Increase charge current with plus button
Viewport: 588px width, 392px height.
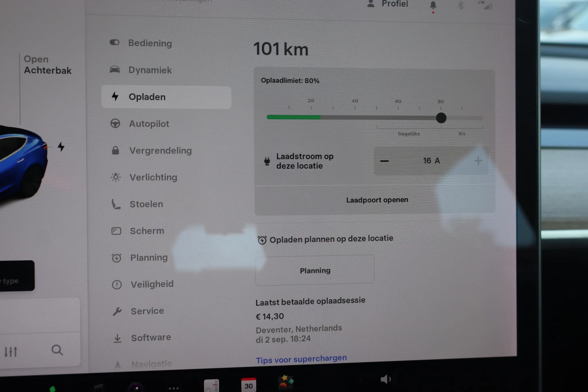[478, 161]
